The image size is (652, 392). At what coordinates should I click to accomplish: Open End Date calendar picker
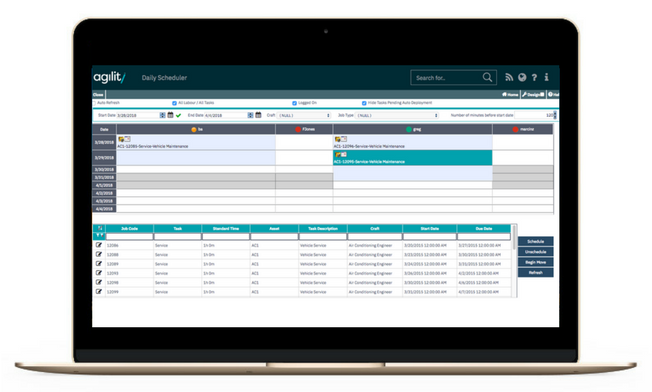258,115
